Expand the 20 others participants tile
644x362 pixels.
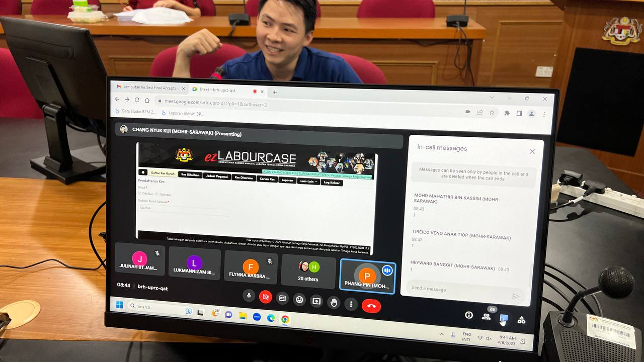point(308,272)
